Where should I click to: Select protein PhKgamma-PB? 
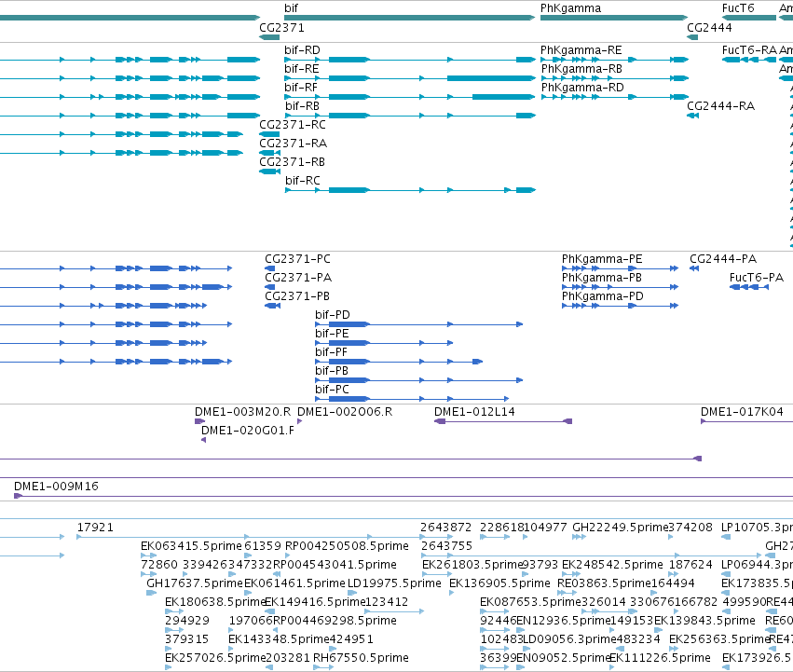pyautogui.click(x=601, y=278)
